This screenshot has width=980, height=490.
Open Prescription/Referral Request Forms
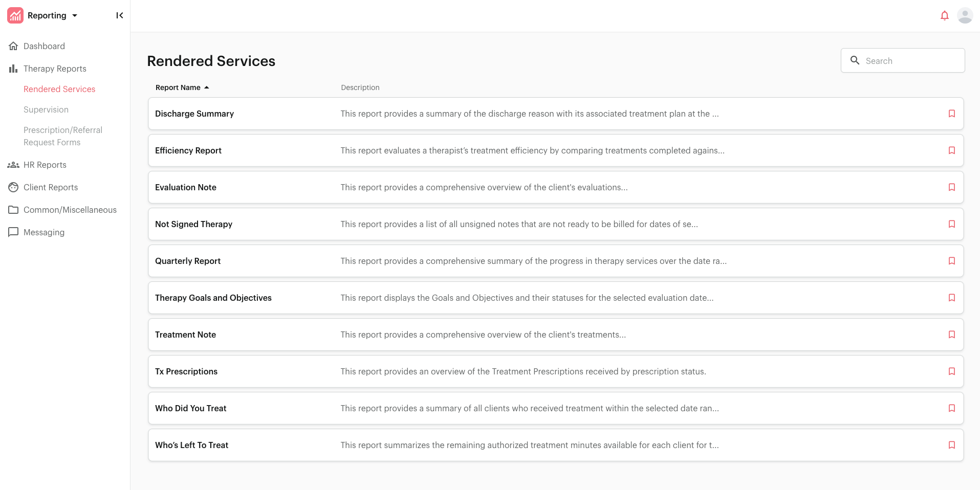tap(63, 136)
